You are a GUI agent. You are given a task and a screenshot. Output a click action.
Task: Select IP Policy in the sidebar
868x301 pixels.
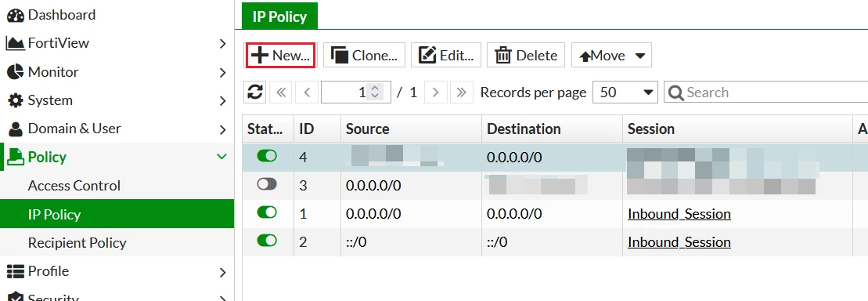117,214
